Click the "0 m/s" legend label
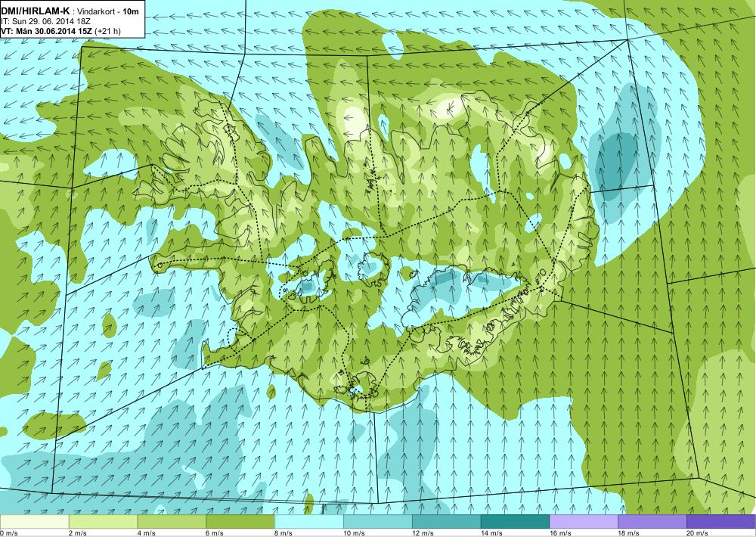This screenshot has width=756, height=537. click(9, 533)
